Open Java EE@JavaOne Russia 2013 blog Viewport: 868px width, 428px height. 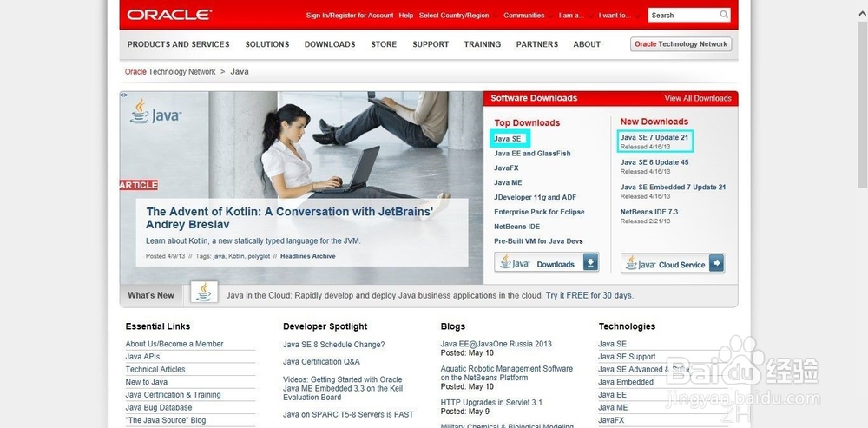(x=496, y=344)
